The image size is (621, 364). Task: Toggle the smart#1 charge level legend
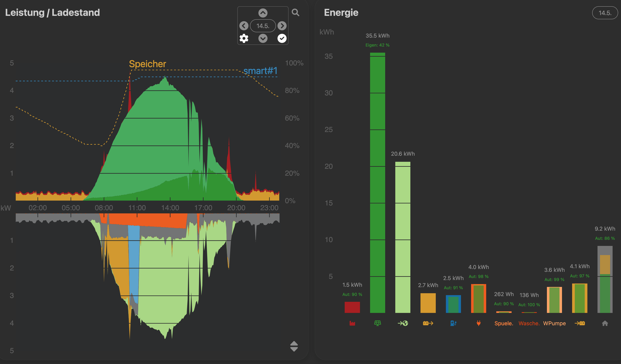tap(260, 71)
